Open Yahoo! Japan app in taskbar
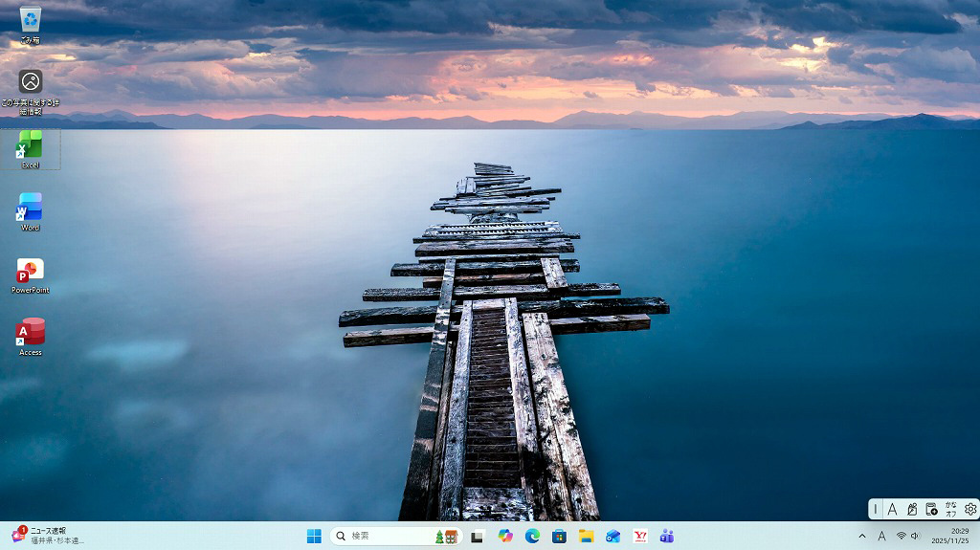The width and height of the screenshot is (980, 550). (x=640, y=536)
